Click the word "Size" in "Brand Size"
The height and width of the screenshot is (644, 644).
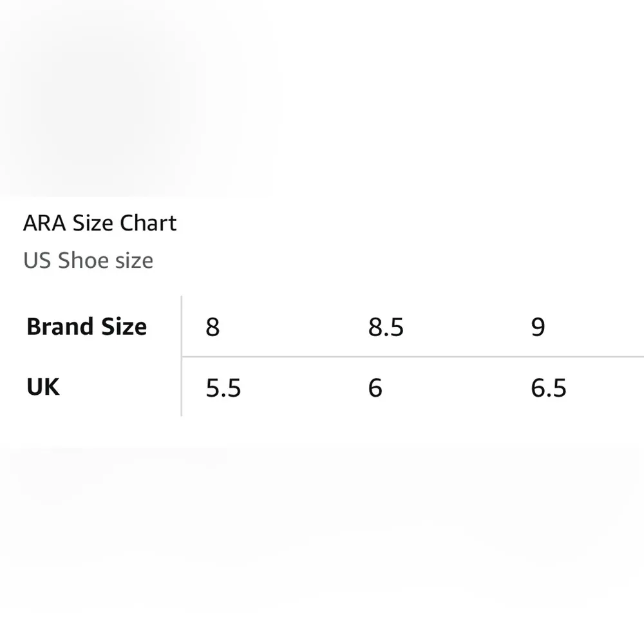pos(124,327)
